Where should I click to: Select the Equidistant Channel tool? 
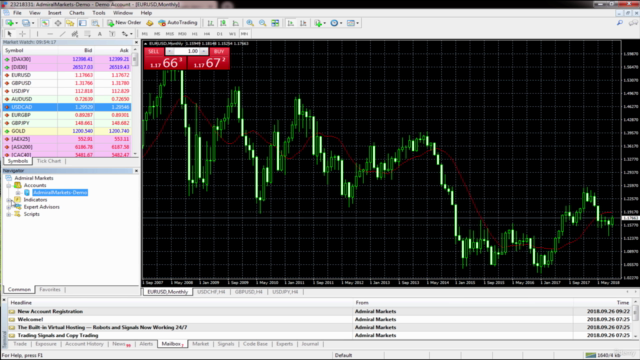[x=75, y=34]
